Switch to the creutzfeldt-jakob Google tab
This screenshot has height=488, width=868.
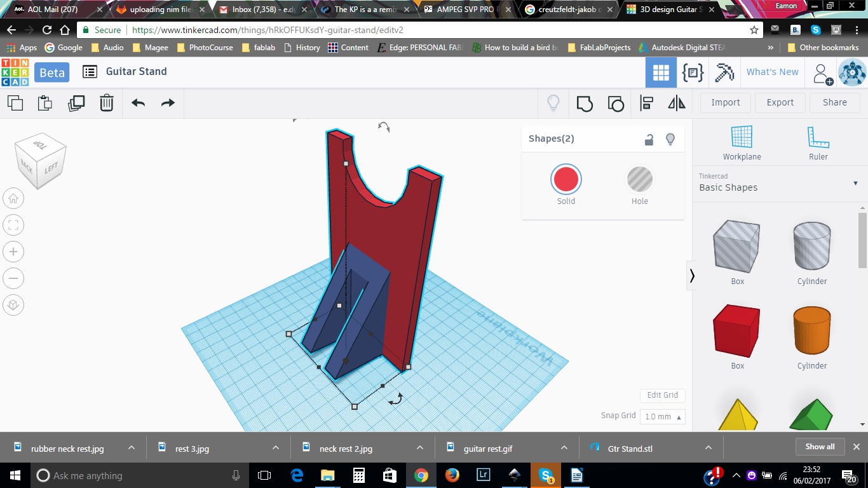coord(570,10)
